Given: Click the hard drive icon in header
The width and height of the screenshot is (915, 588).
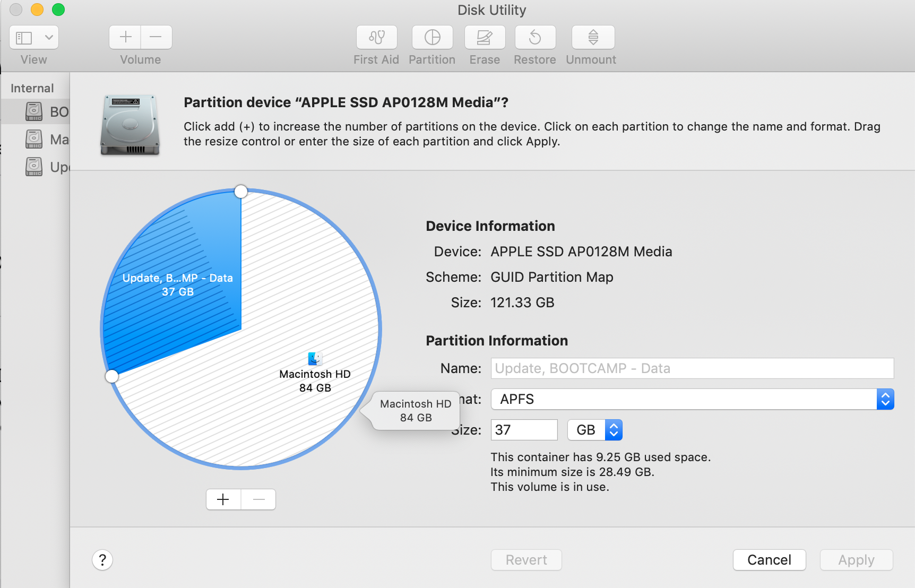Looking at the screenshot, I should click(x=130, y=125).
